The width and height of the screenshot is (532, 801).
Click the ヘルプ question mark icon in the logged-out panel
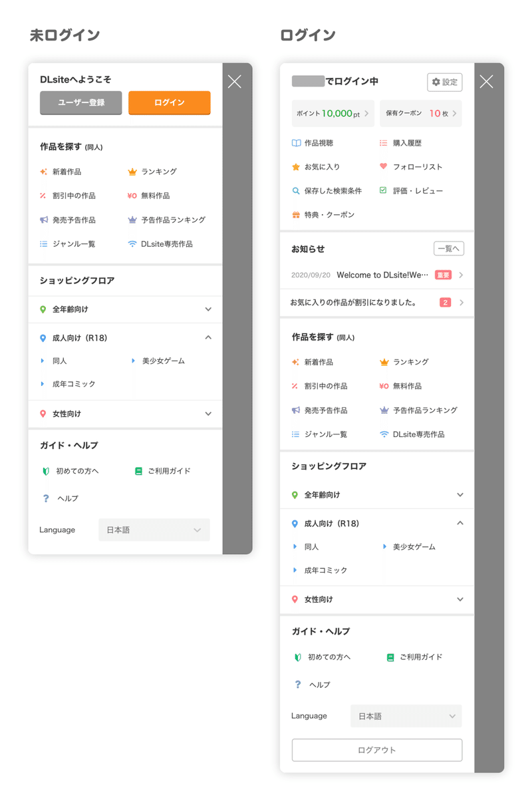(x=46, y=498)
